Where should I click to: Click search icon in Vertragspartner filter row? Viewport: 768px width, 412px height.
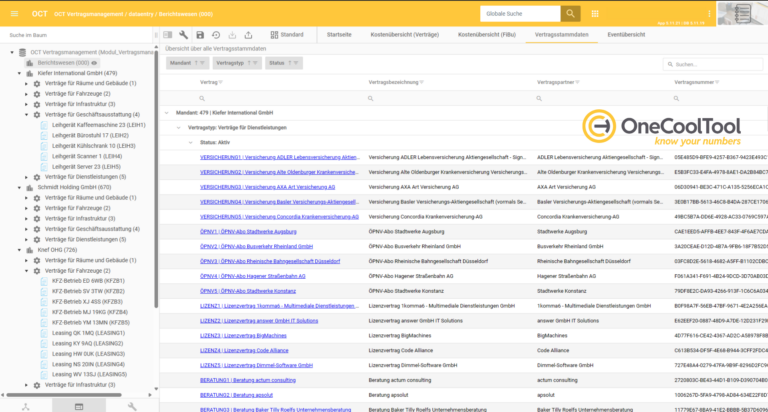(x=539, y=98)
